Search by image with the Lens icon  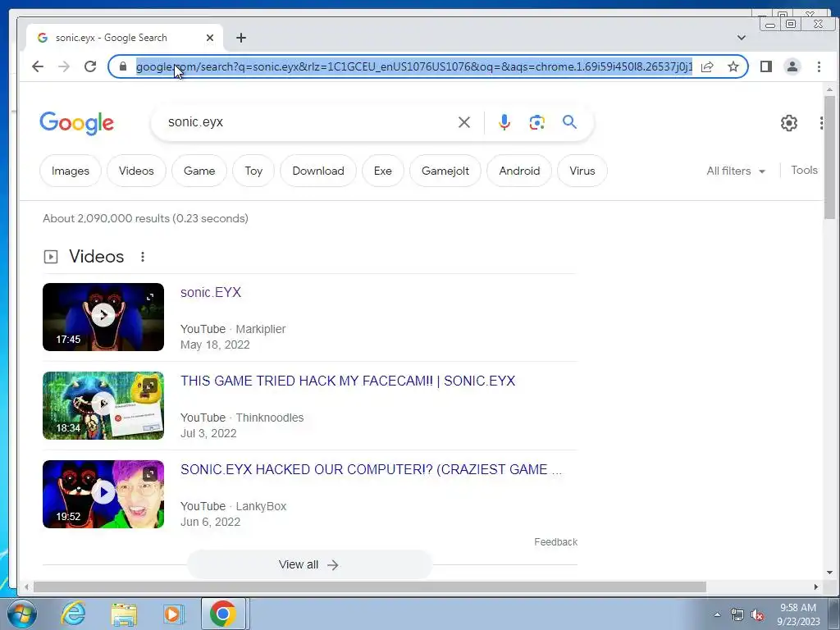click(x=536, y=122)
